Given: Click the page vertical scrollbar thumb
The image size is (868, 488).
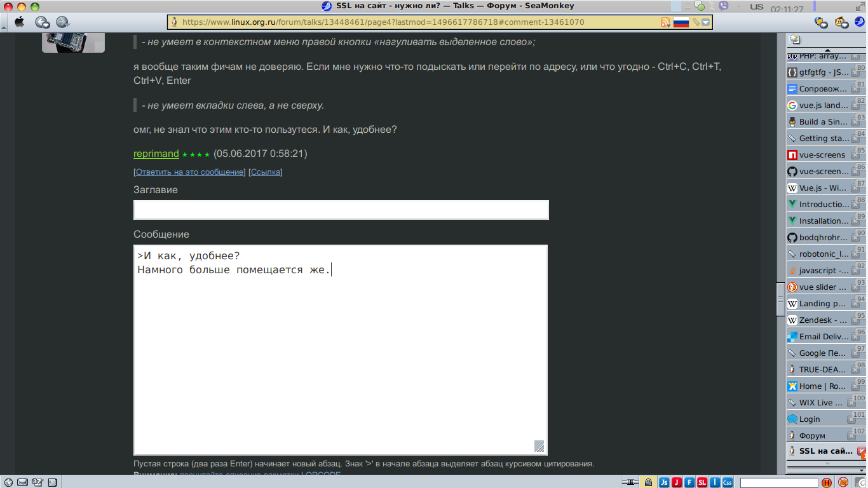Looking at the screenshot, I should click(780, 299).
